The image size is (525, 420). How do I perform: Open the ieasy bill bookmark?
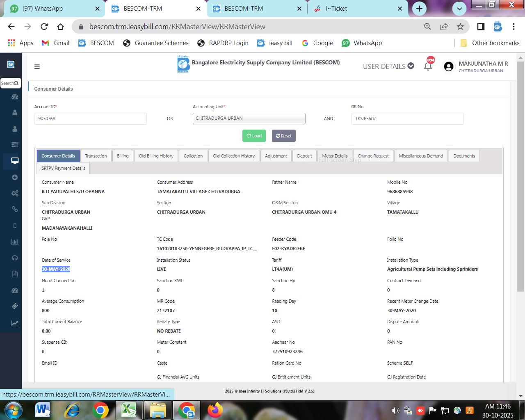(x=275, y=43)
